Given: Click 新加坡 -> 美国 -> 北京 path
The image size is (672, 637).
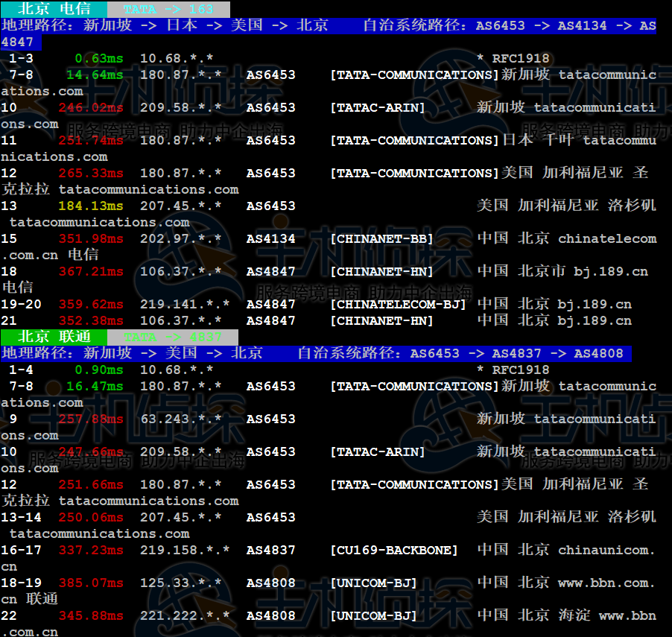Looking at the screenshot, I should click(x=173, y=353).
